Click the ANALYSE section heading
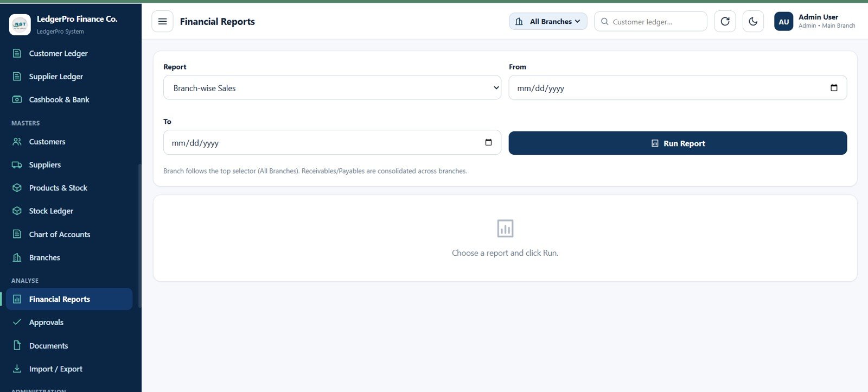 point(25,281)
